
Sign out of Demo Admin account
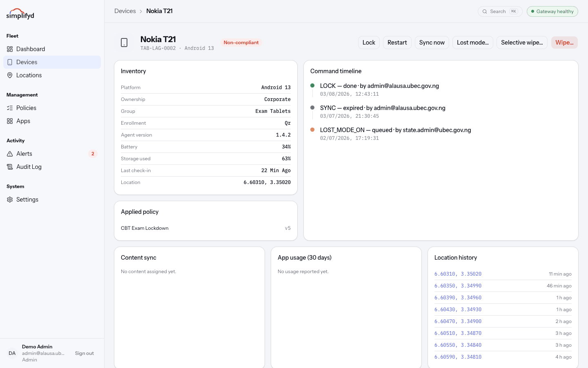85,353
